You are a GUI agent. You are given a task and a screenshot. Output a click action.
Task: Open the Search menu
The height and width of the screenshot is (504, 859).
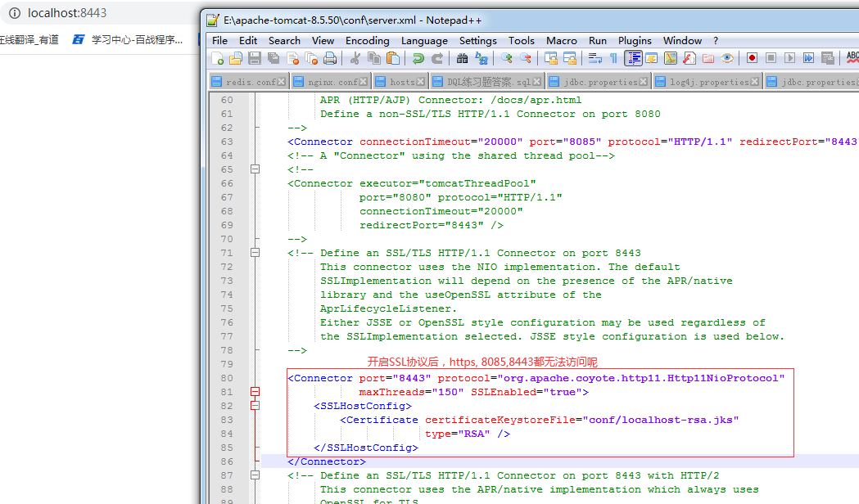tap(284, 40)
